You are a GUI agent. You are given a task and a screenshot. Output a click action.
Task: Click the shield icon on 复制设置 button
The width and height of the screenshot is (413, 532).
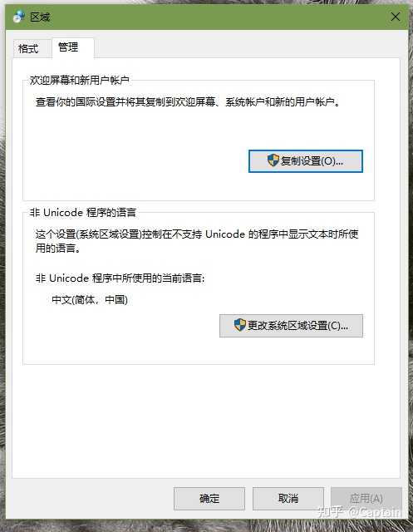tap(273, 160)
